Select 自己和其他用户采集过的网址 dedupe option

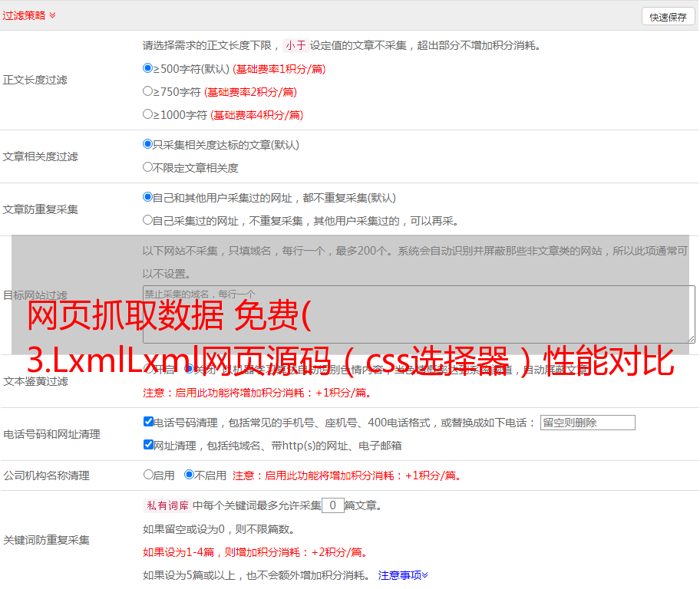click(147, 197)
